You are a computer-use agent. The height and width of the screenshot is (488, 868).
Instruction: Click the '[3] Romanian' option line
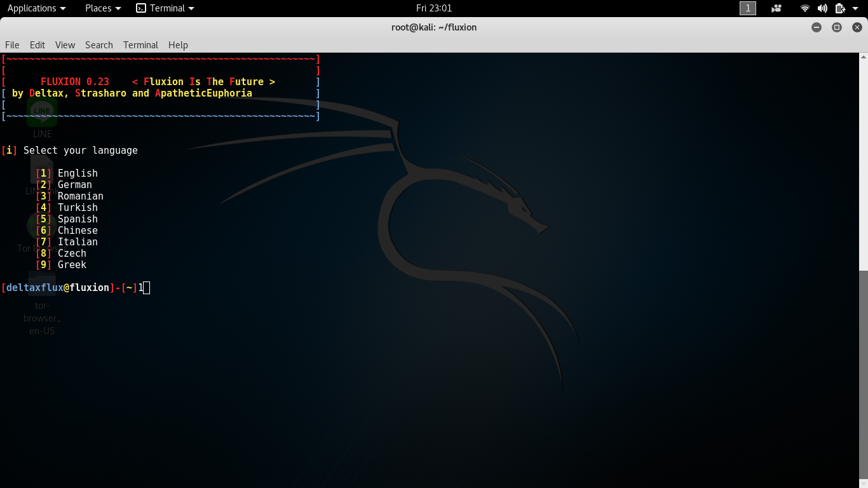69,196
